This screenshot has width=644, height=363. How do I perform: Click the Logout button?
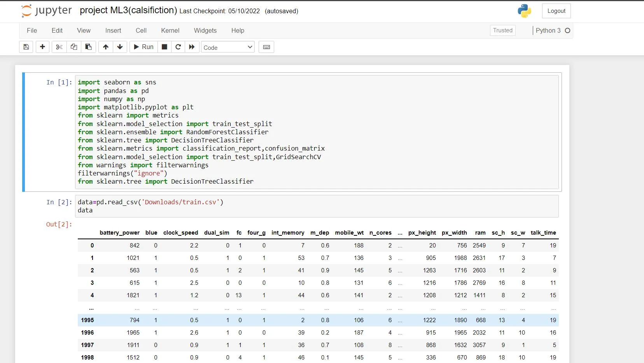(x=556, y=11)
